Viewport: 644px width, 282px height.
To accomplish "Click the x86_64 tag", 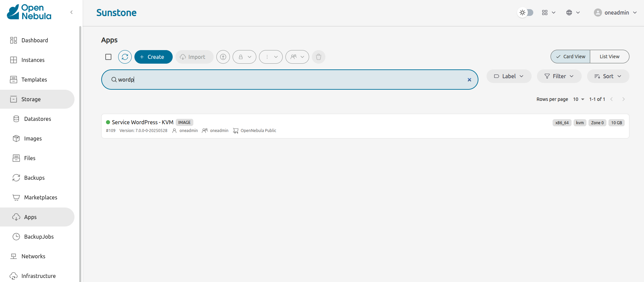I will (562, 123).
